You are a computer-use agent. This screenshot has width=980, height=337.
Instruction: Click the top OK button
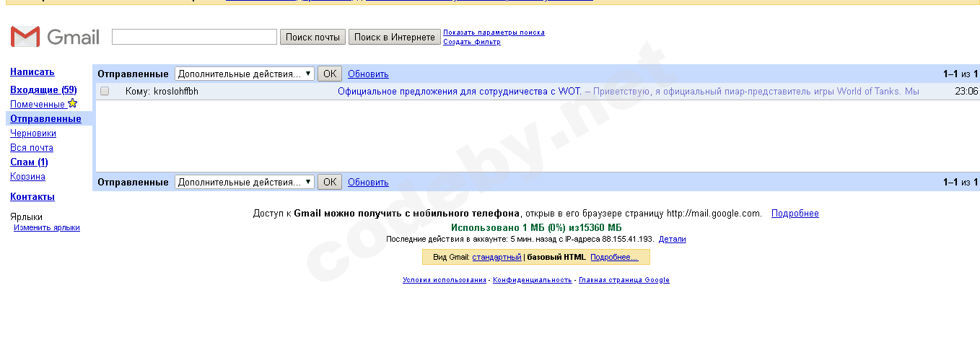click(x=330, y=74)
